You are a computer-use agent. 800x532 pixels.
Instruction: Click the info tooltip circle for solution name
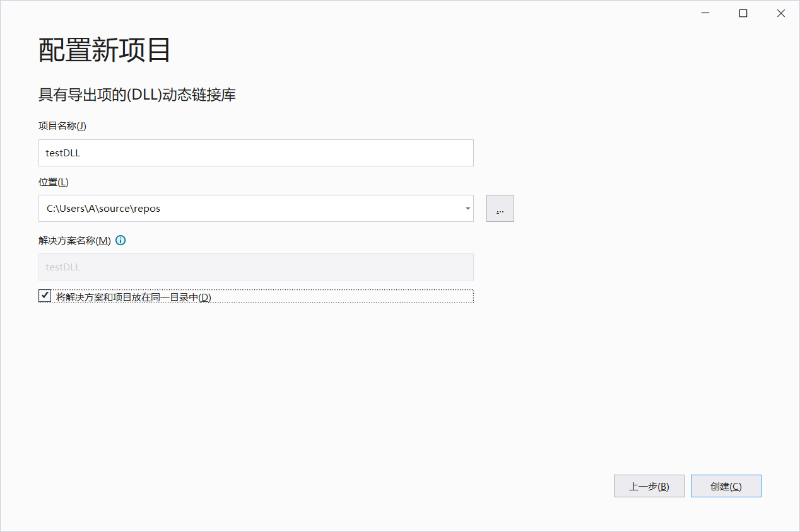coord(120,240)
